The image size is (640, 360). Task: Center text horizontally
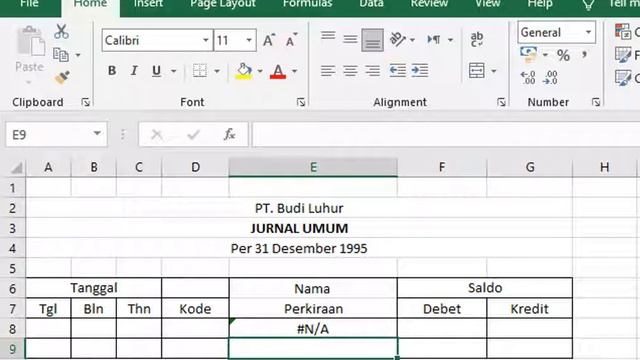point(350,71)
